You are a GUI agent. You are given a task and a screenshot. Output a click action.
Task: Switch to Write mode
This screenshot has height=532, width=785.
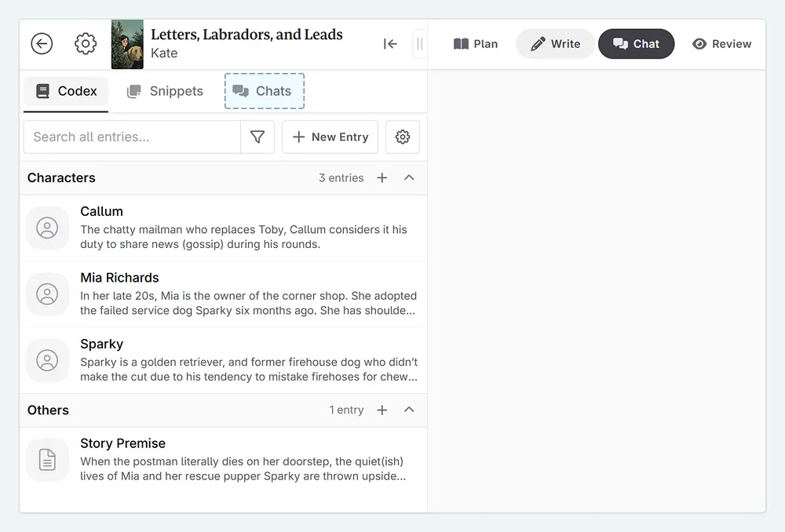(556, 44)
